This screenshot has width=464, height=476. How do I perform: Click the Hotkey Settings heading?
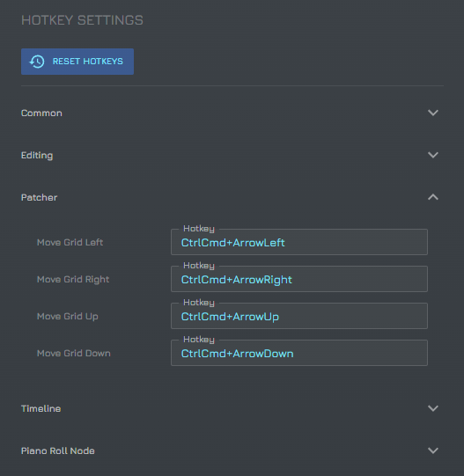click(82, 20)
